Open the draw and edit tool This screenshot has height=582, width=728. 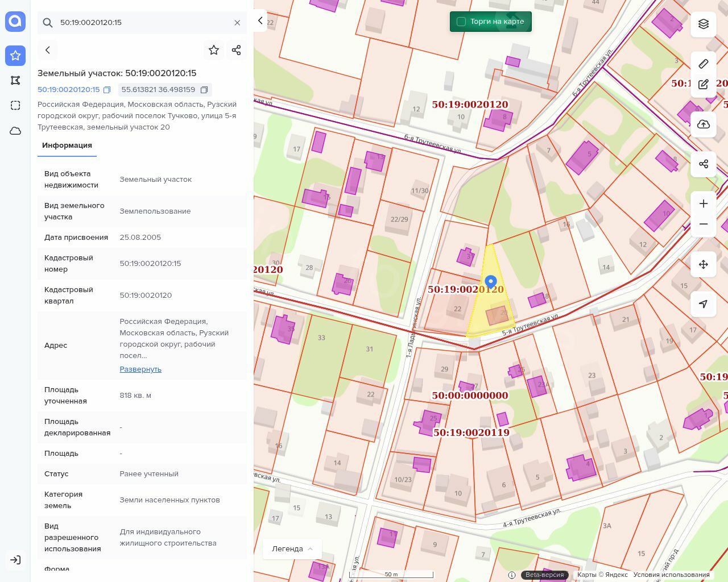pos(704,84)
